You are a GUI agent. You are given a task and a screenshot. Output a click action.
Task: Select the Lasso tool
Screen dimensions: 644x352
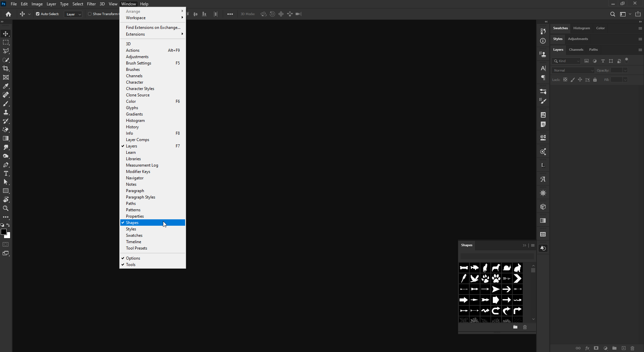coord(6,51)
